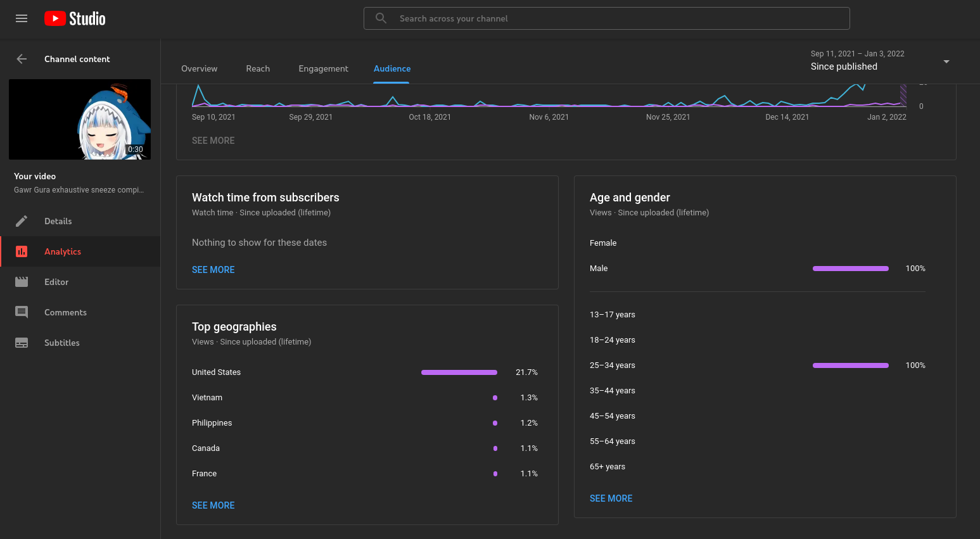This screenshot has height=539, width=980.
Task: Select the Audience tab
Action: pyautogui.click(x=391, y=68)
